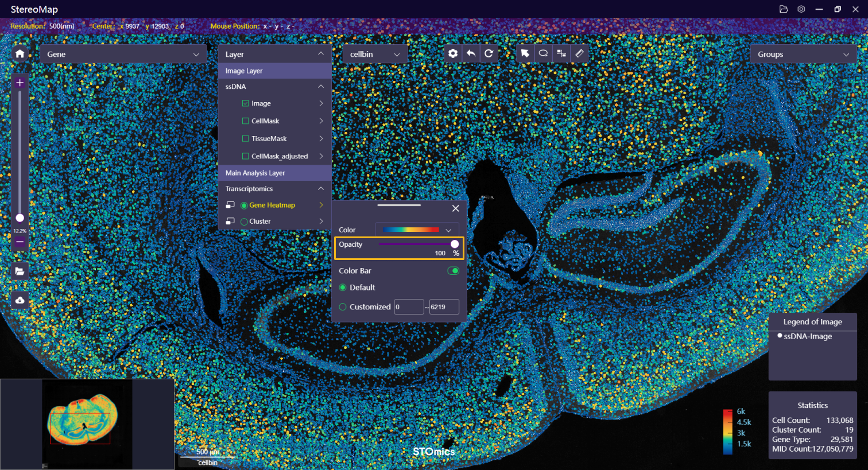Click the zoom in plus button

pos(20,83)
